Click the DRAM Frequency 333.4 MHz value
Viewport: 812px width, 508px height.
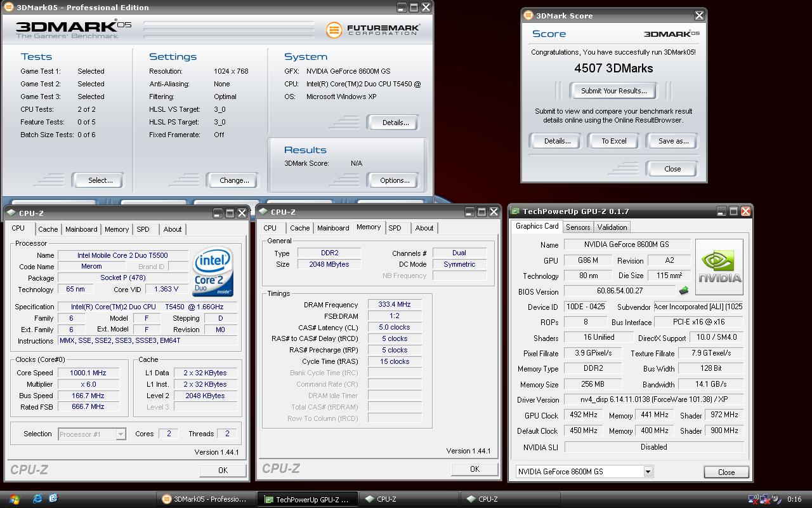pyautogui.click(x=395, y=305)
